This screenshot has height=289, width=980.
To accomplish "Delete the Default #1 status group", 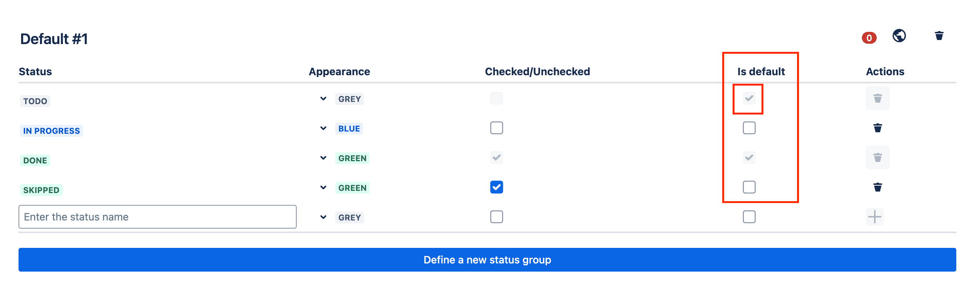I will tap(939, 36).
